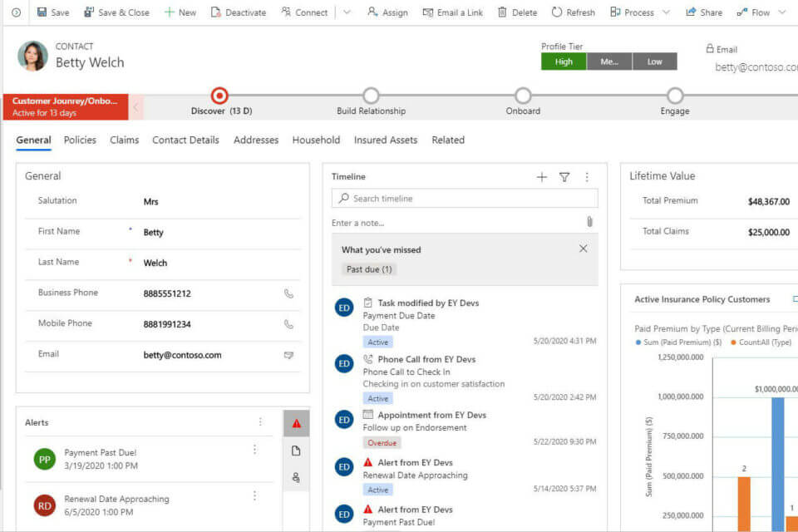798x532 pixels.
Task: Set Profile Tier to Low
Action: (655, 62)
